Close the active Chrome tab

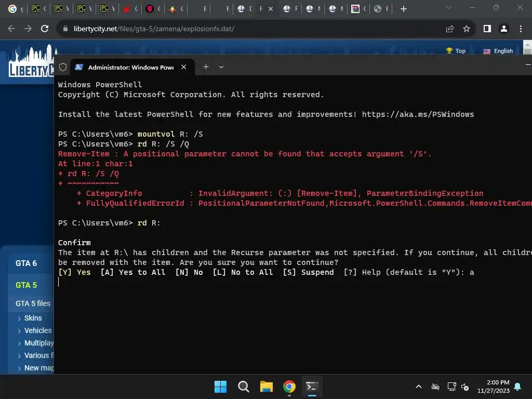[271, 9]
